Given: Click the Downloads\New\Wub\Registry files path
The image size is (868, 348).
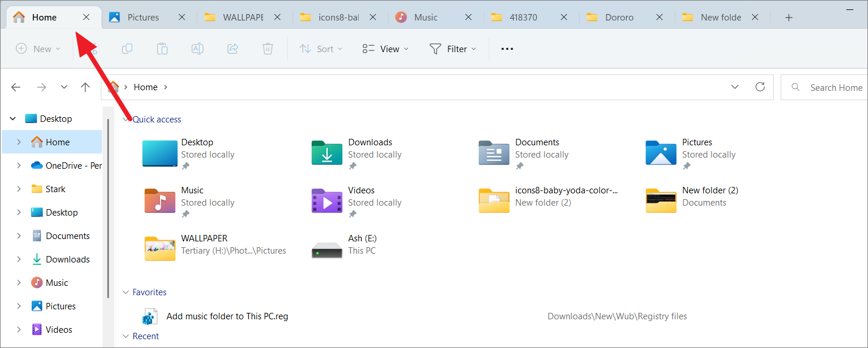Looking at the screenshot, I should 617,316.
